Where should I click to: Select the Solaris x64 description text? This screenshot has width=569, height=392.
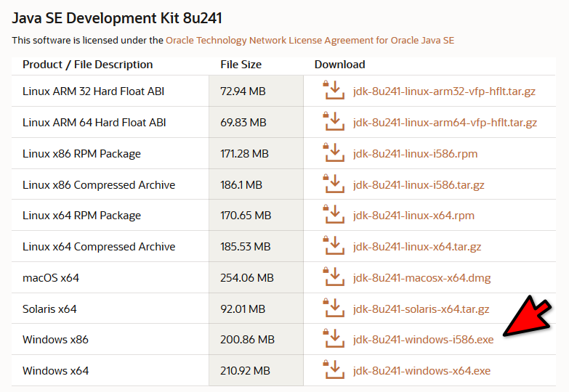point(49,309)
